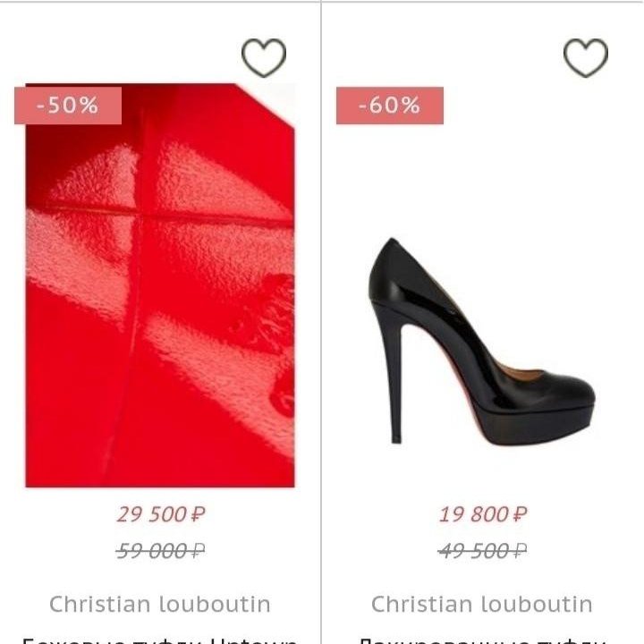644x644 pixels.
Task: Open the black platform pump photo
Action: pos(483,340)
